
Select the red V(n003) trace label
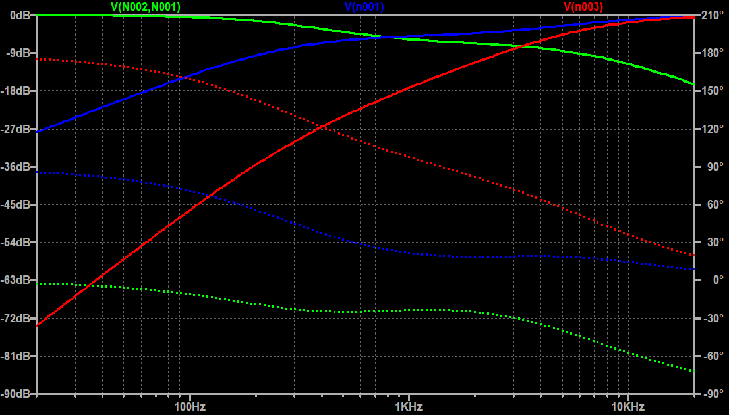(584, 6)
